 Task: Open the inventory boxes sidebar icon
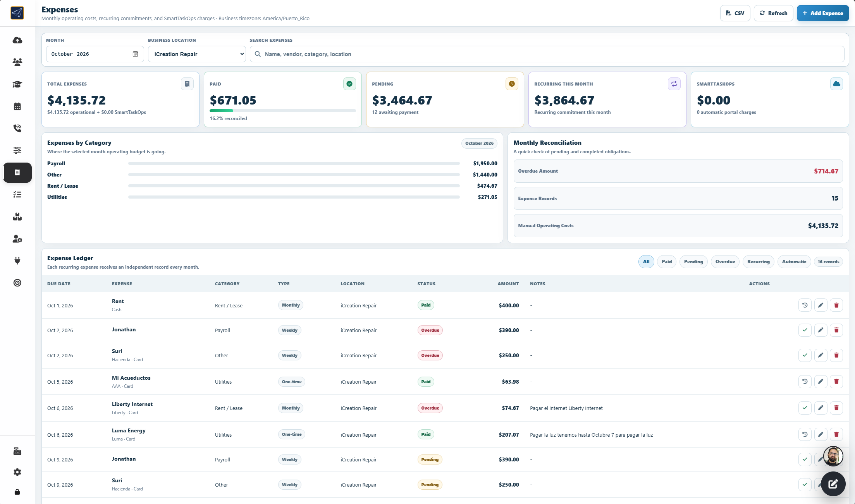pyautogui.click(x=17, y=217)
